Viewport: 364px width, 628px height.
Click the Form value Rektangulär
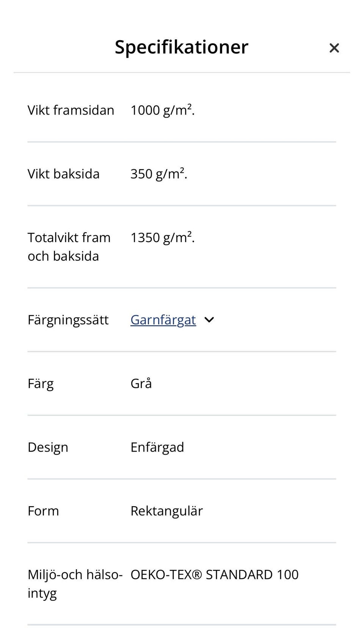[x=166, y=511]
